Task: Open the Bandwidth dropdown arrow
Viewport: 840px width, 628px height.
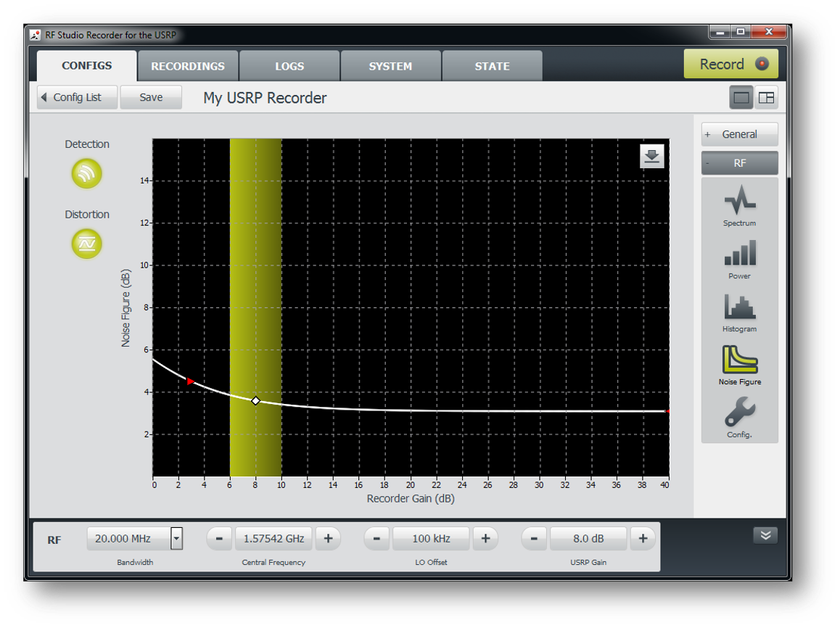Action: click(x=176, y=539)
